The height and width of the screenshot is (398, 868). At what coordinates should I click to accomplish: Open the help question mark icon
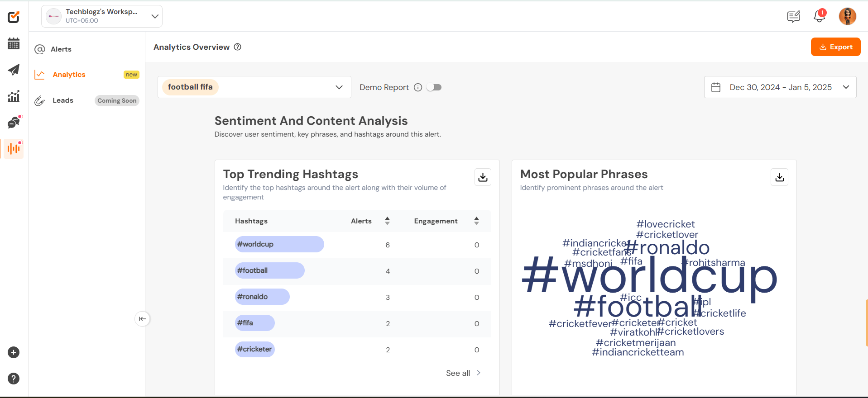tap(14, 379)
